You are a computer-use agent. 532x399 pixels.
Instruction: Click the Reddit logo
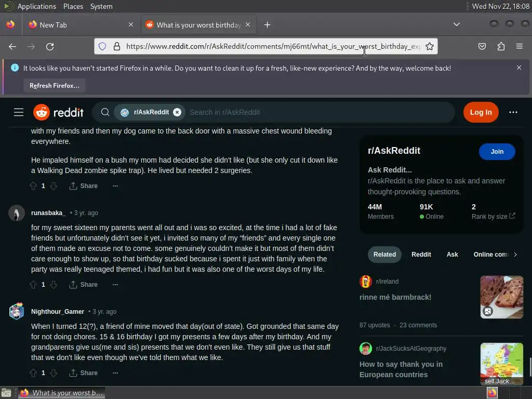58,112
